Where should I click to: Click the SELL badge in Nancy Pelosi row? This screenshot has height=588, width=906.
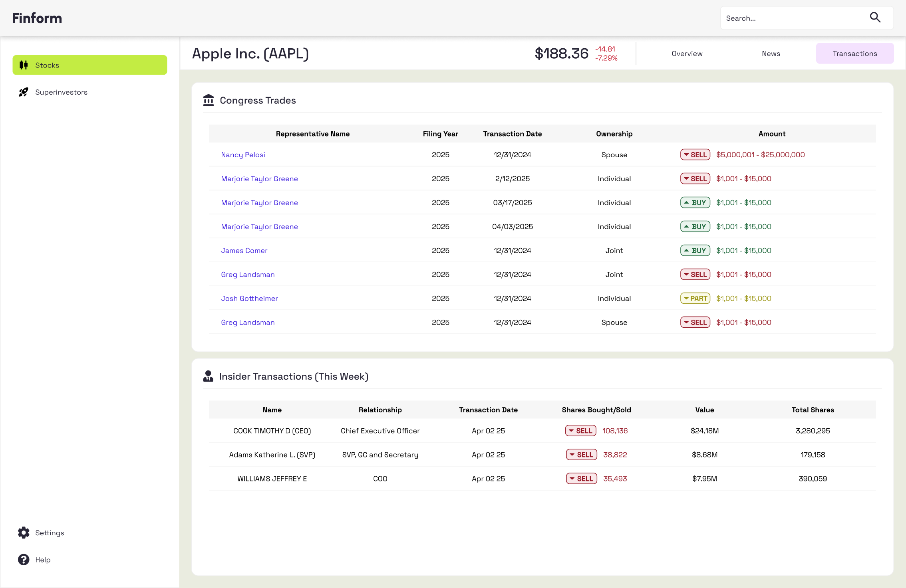pos(695,154)
